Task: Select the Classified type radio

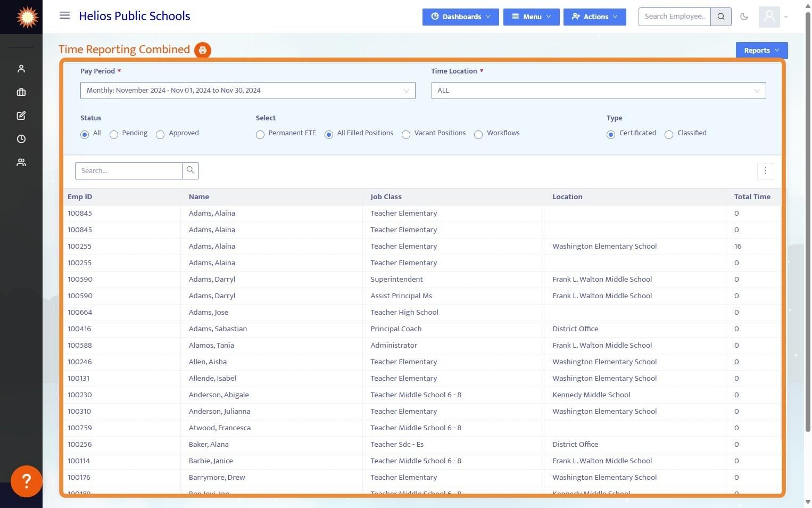Action: click(x=669, y=135)
